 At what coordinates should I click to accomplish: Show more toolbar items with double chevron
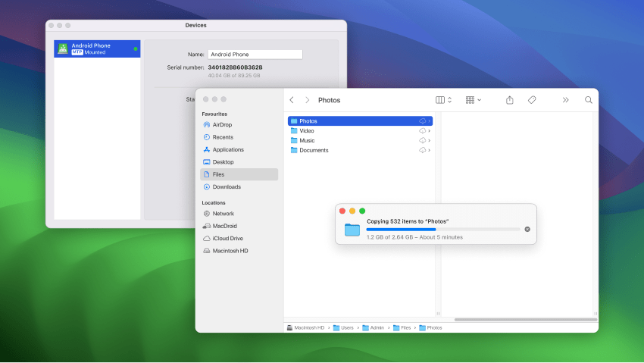565,100
